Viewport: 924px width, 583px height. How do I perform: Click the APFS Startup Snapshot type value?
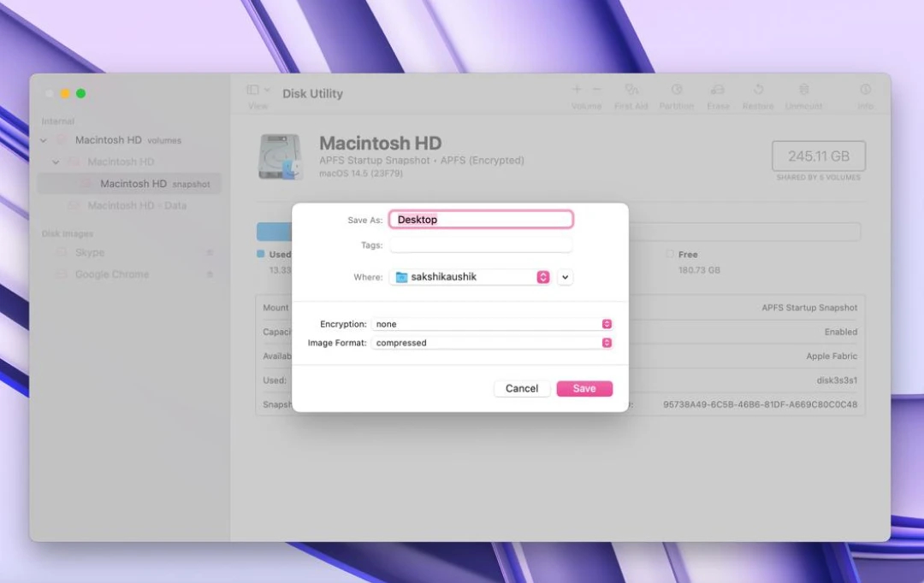pos(809,308)
